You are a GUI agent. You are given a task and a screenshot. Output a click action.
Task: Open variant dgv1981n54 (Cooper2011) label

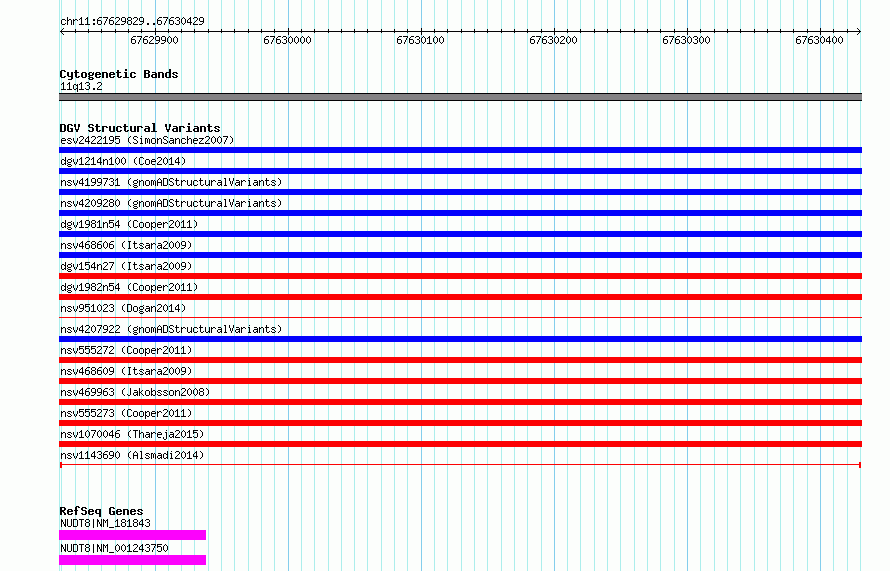129,224
